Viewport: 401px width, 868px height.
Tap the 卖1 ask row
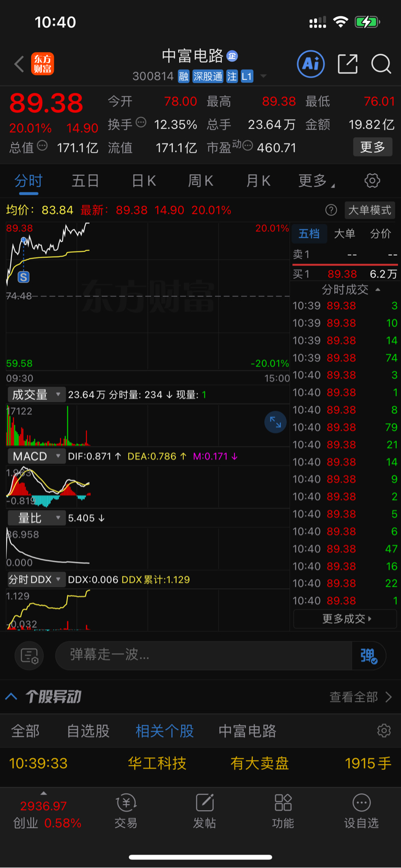click(x=345, y=255)
